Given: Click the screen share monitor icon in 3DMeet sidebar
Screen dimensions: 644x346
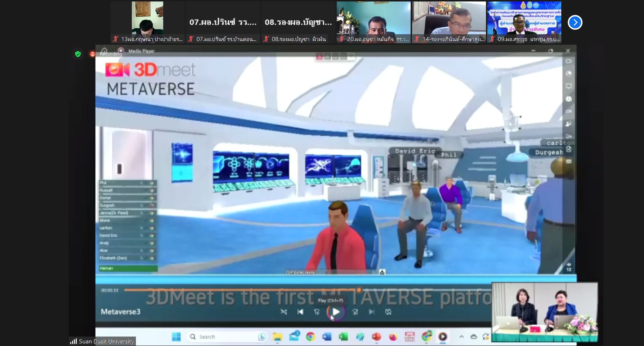Looking at the screenshot, I should [x=569, y=86].
